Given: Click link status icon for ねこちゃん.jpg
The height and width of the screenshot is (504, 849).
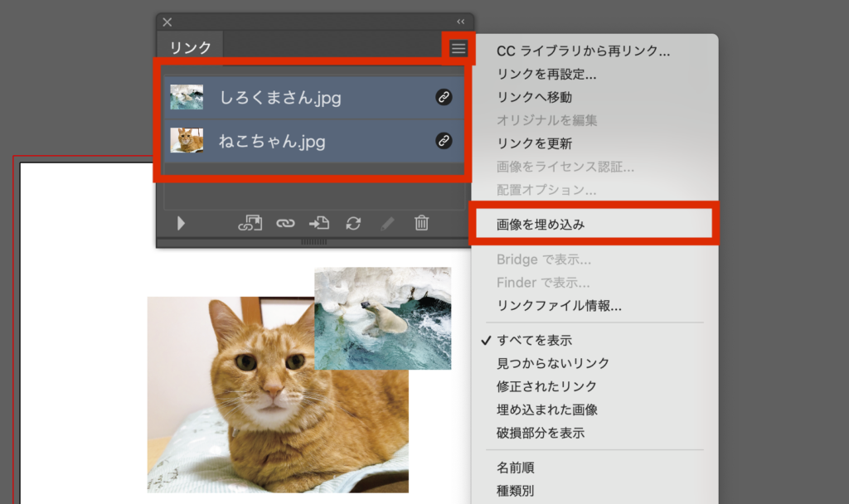Looking at the screenshot, I should click(x=444, y=141).
